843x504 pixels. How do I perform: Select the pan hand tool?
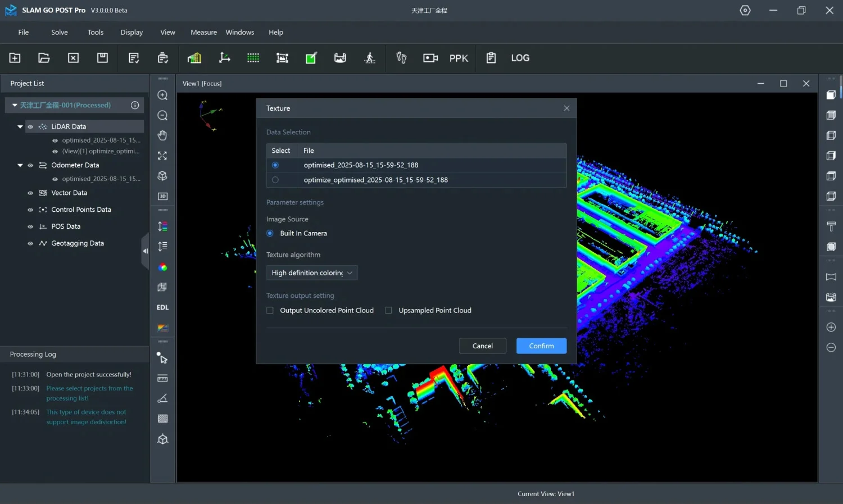tap(162, 135)
